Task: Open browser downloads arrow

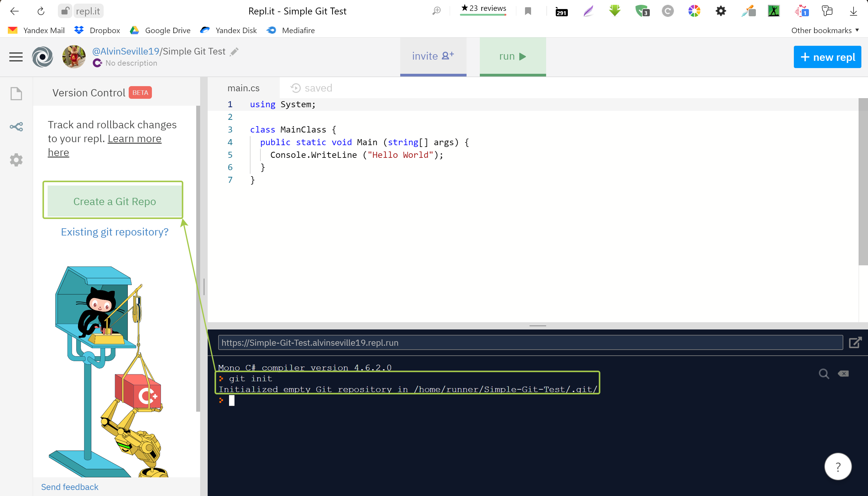Action: [853, 11]
